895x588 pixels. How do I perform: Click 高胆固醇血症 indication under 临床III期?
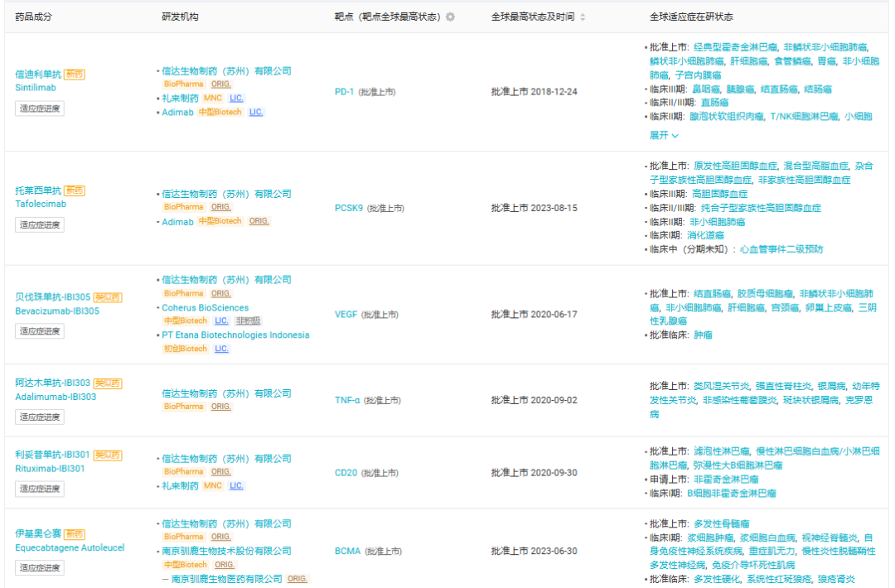pos(720,194)
